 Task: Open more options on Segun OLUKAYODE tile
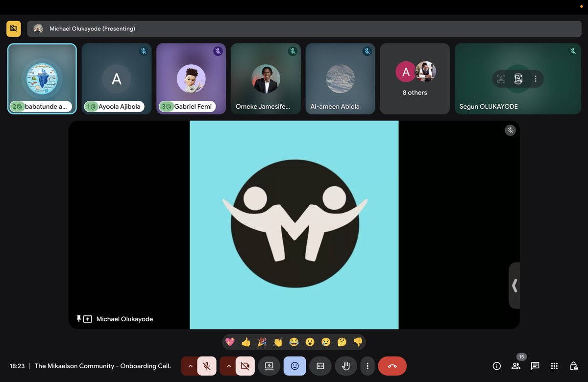(x=536, y=79)
